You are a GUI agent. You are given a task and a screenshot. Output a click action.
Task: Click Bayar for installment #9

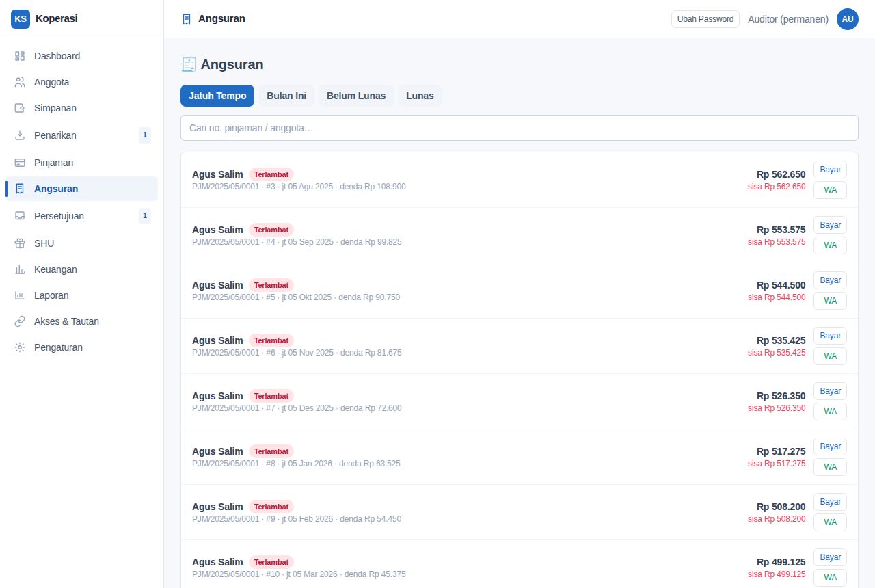click(x=830, y=502)
